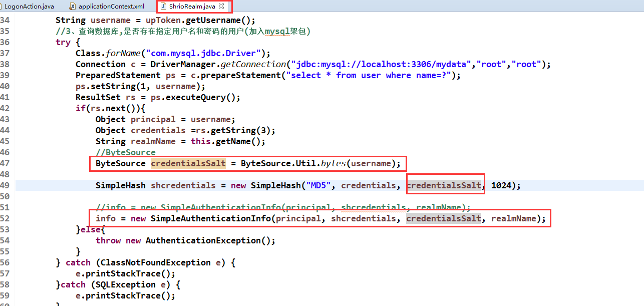Click line number 49 in the gutter
644x306 pixels.
(x=5, y=185)
